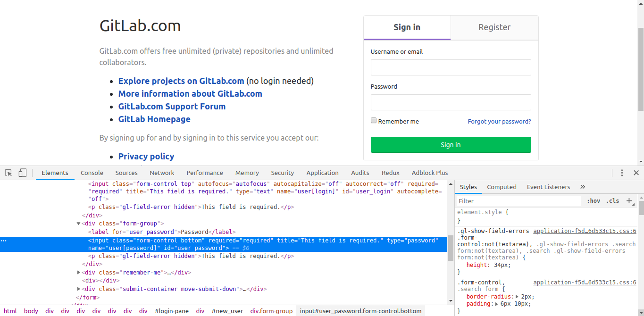This screenshot has height=316, width=644.
Task: Focus the Username or email field
Action: point(451,67)
